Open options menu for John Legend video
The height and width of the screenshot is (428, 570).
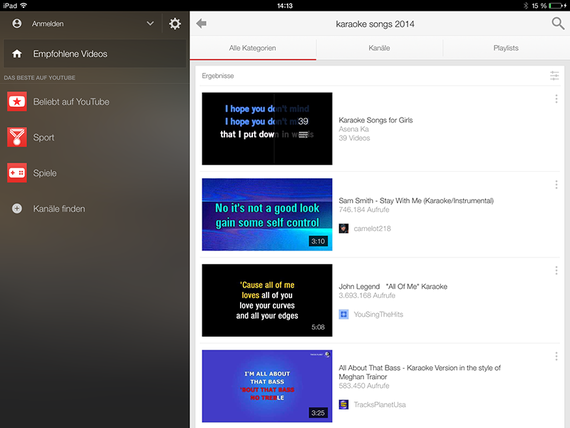click(x=556, y=270)
